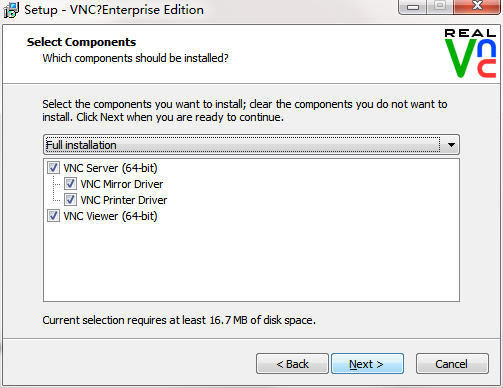This screenshot has width=503, height=388.
Task: Click the RealVNC logo image
Action: [x=470, y=53]
